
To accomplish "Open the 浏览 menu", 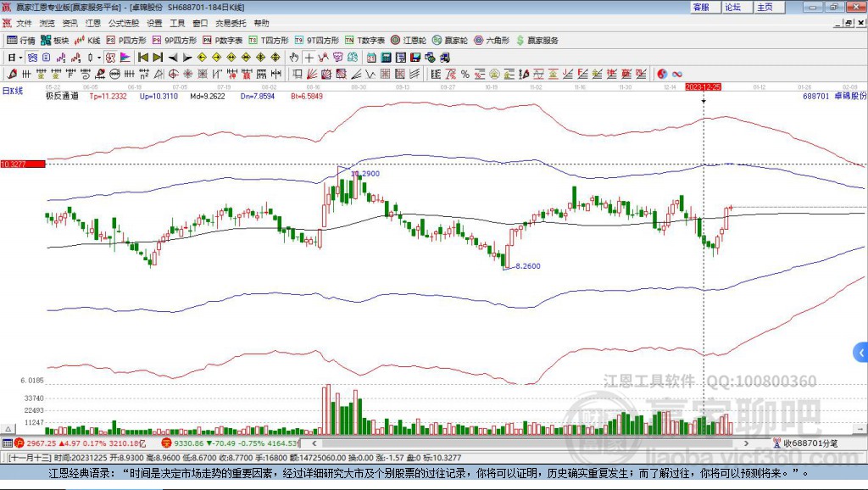I will [x=47, y=23].
